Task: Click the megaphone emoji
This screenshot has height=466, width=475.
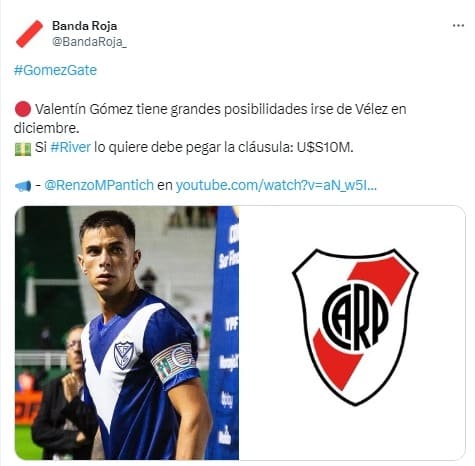Action: tap(23, 186)
